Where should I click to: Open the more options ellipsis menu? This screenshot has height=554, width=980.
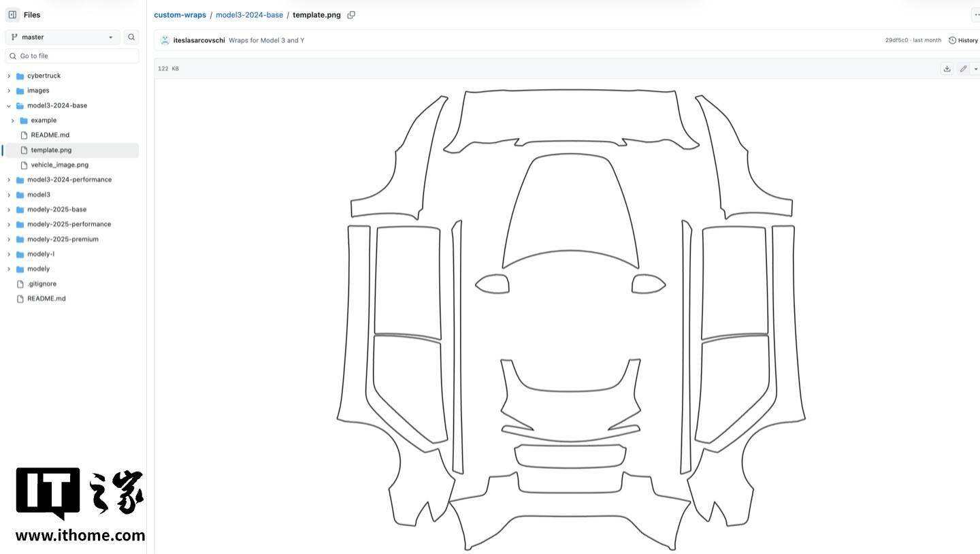point(976,15)
